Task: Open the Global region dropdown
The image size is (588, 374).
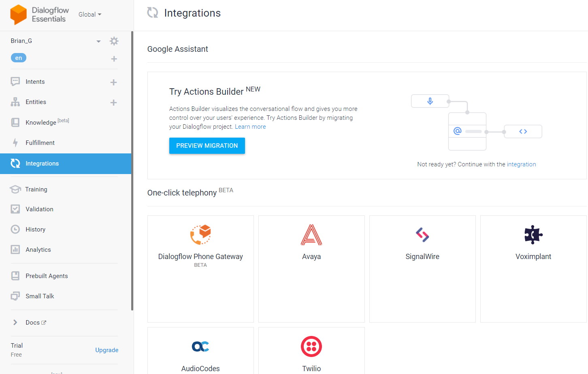Action: [90, 15]
